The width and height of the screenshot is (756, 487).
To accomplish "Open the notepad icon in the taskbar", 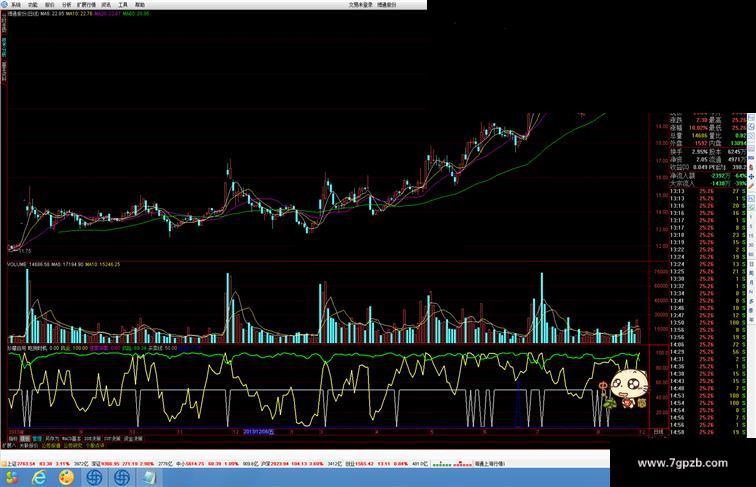I will [x=150, y=478].
